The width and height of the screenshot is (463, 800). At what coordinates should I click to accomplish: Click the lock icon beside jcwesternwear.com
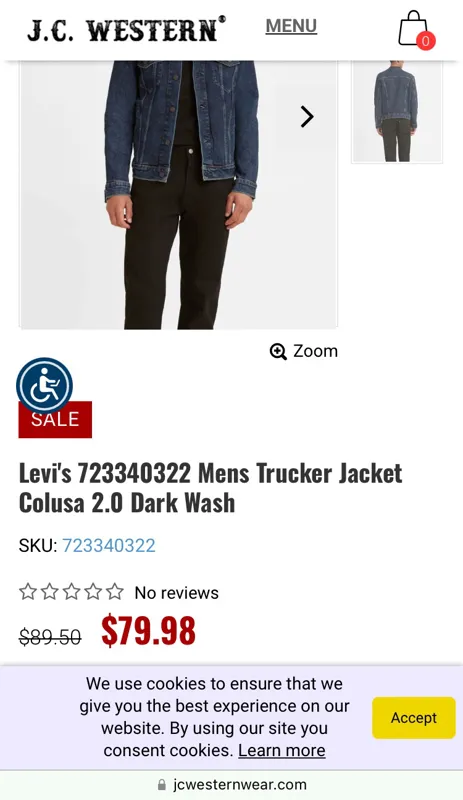(162, 784)
